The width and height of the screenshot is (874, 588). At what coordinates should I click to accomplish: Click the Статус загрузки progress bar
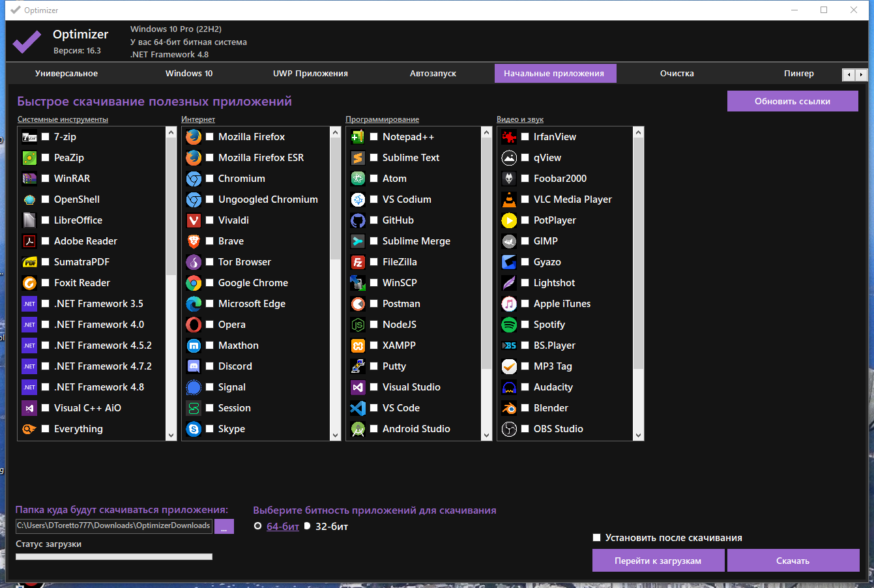(114, 557)
